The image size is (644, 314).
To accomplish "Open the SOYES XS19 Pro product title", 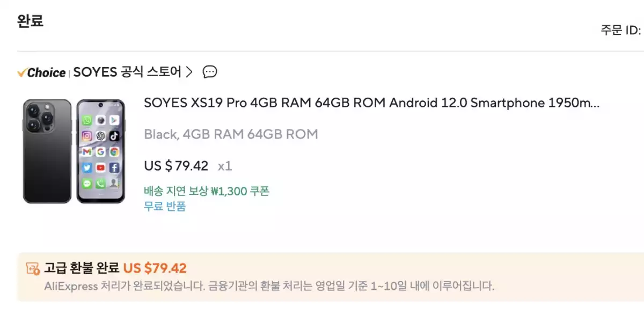I will (x=371, y=103).
